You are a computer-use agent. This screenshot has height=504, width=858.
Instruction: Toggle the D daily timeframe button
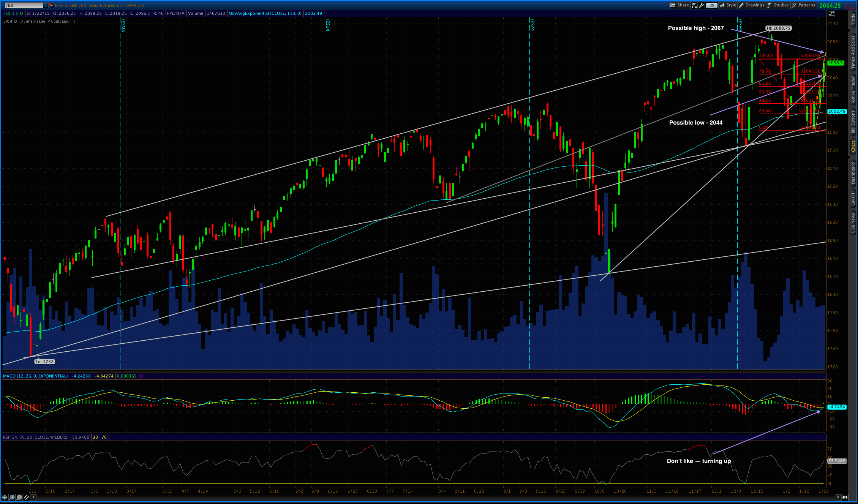[x=712, y=5]
